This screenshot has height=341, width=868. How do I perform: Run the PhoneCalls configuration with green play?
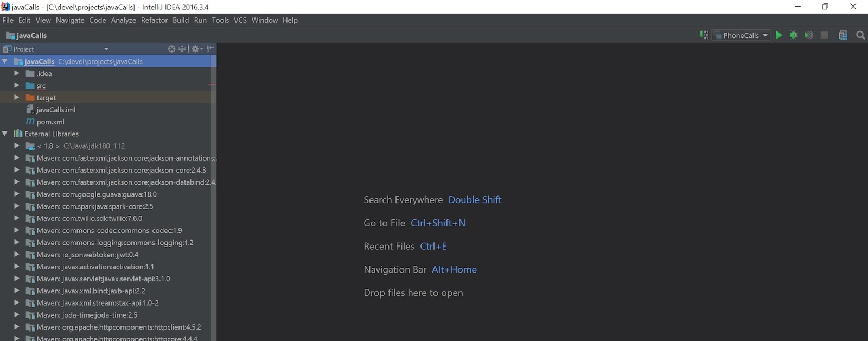(779, 35)
